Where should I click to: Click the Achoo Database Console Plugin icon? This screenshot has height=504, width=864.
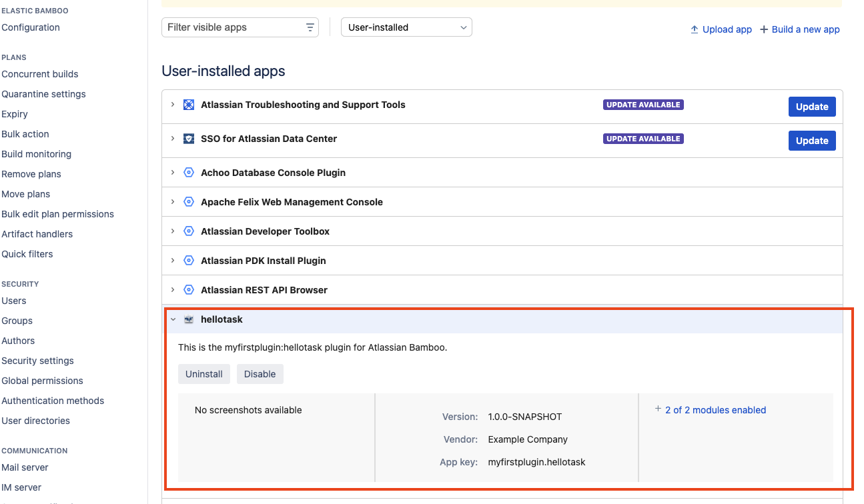[x=189, y=173]
